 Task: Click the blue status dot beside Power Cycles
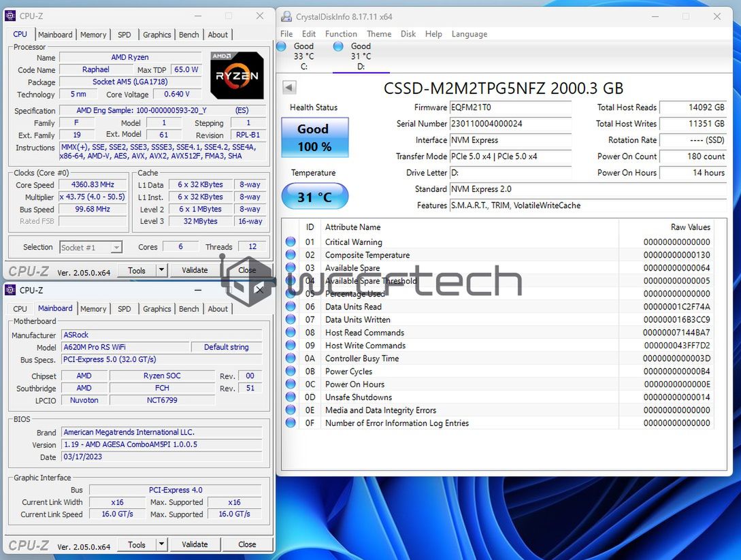tap(292, 372)
